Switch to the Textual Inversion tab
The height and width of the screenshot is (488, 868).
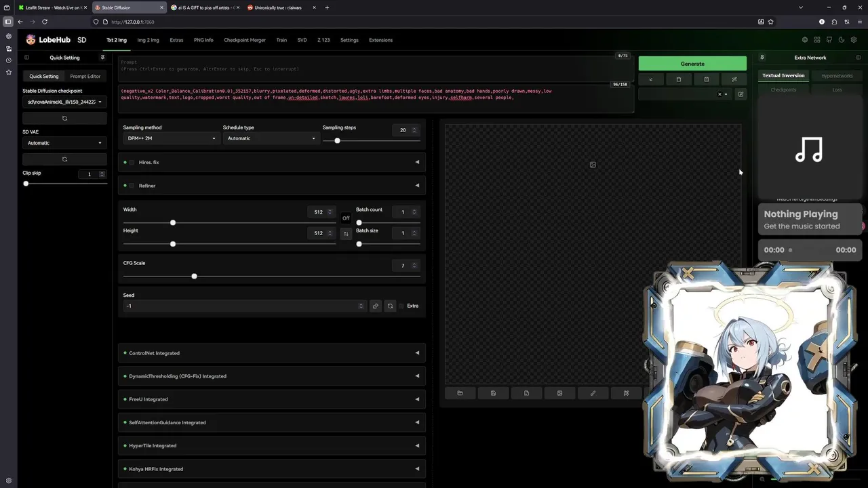783,76
